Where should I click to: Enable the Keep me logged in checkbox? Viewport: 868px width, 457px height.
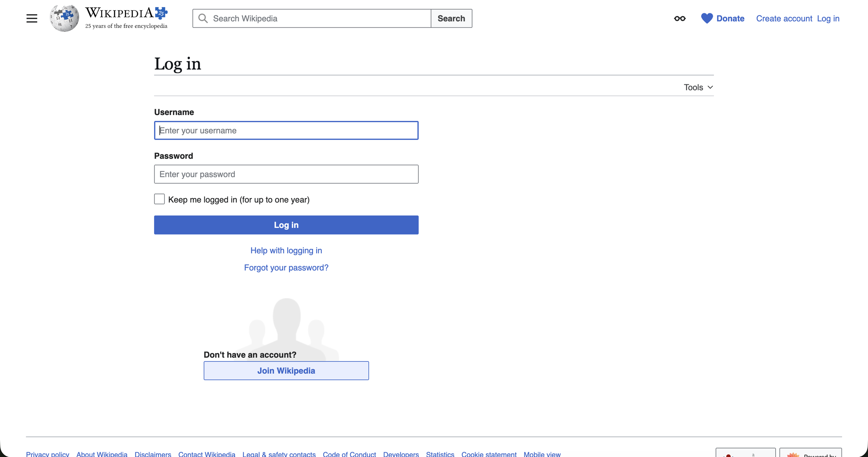159,199
